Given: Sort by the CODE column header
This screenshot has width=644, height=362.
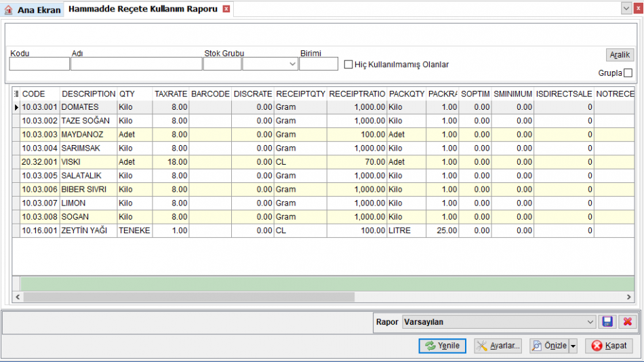Looking at the screenshot, I should coord(40,94).
